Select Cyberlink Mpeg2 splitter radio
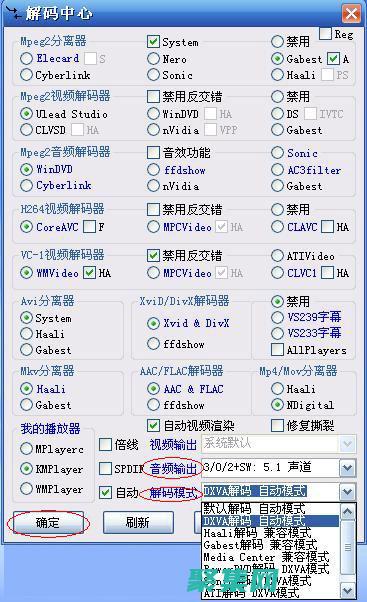Viewport: 367px width, 602px height. coord(26,75)
